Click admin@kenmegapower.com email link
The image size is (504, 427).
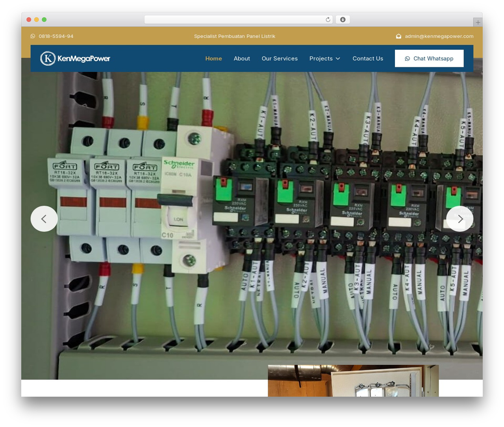click(x=439, y=36)
